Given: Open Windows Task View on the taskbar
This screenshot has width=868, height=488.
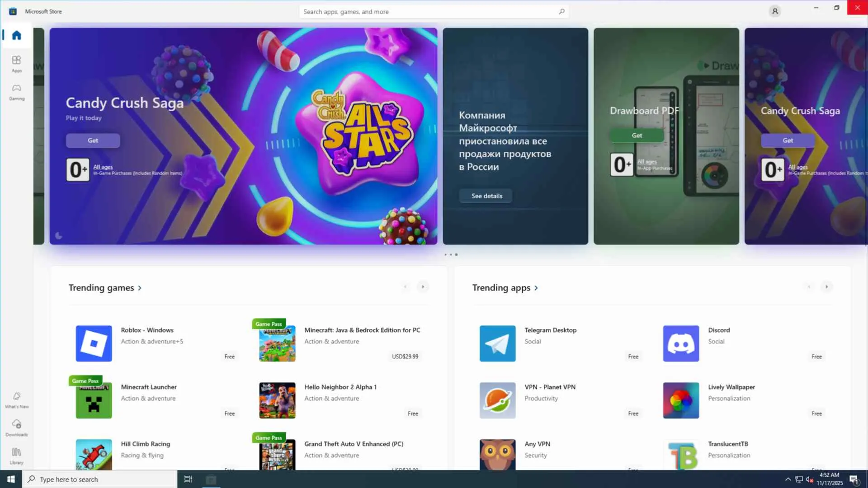Looking at the screenshot, I should tap(188, 479).
